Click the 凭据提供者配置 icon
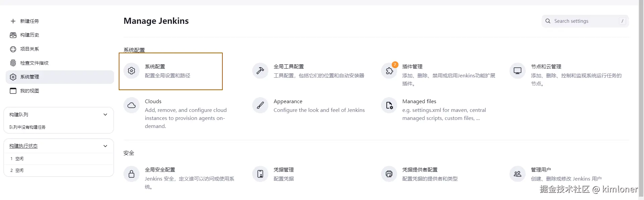Image resolution: width=644 pixels, height=200 pixels. point(389,174)
